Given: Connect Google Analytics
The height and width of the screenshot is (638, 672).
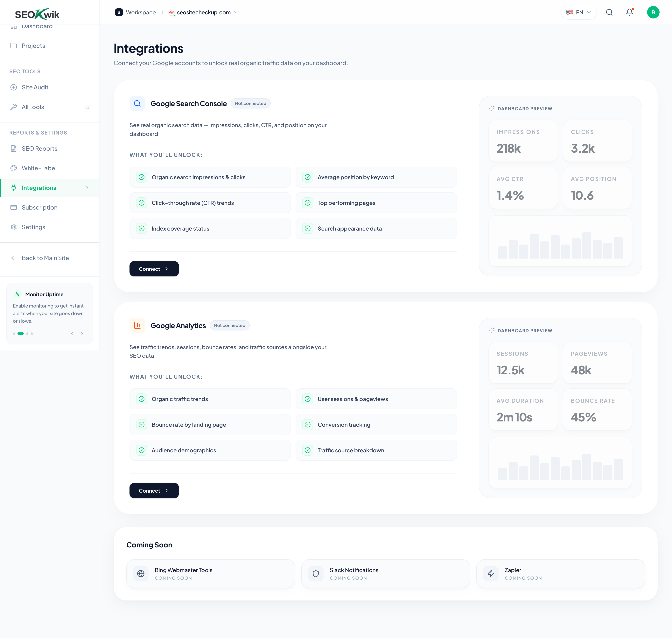Looking at the screenshot, I should point(154,491).
